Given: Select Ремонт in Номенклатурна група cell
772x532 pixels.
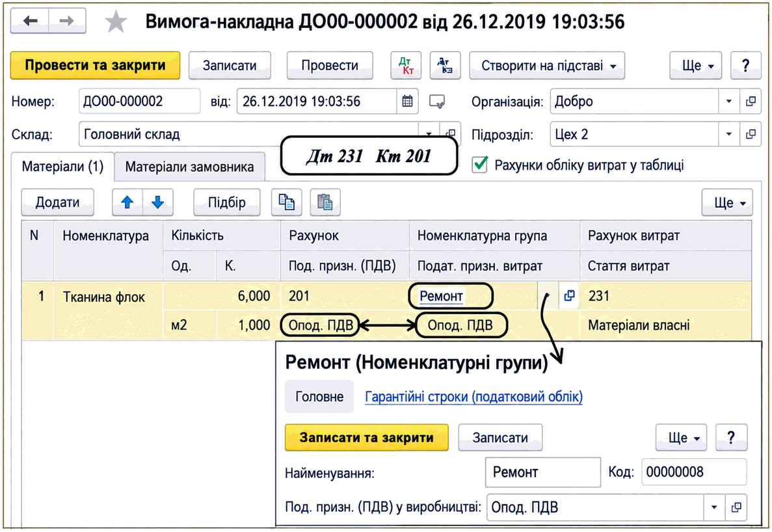Looking at the screenshot, I should pyautogui.click(x=441, y=297).
